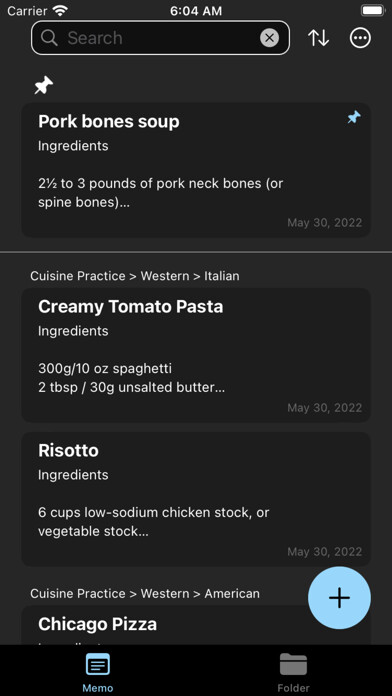Tap Cuisine Practice > Western > American path

[x=145, y=593]
